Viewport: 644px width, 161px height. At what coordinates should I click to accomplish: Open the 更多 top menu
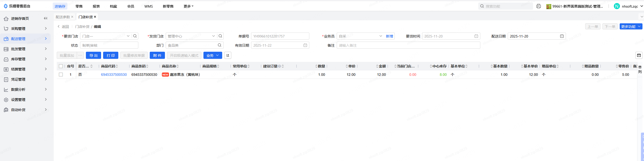point(188,6)
